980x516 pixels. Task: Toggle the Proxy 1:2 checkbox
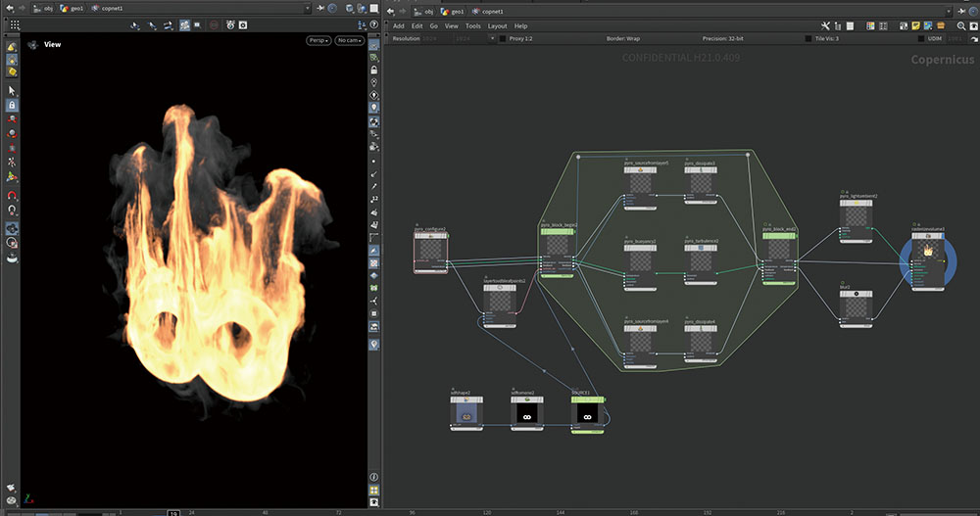[504, 38]
